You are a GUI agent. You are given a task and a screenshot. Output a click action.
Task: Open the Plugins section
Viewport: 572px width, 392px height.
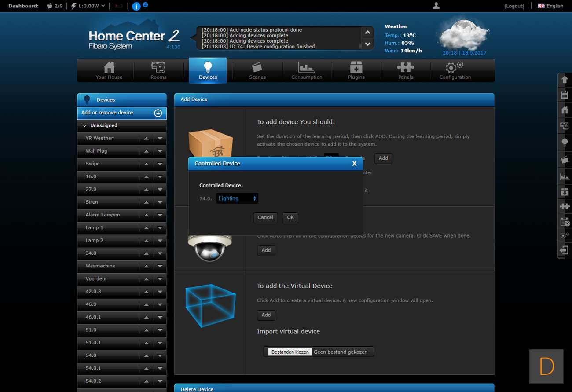tap(356, 70)
